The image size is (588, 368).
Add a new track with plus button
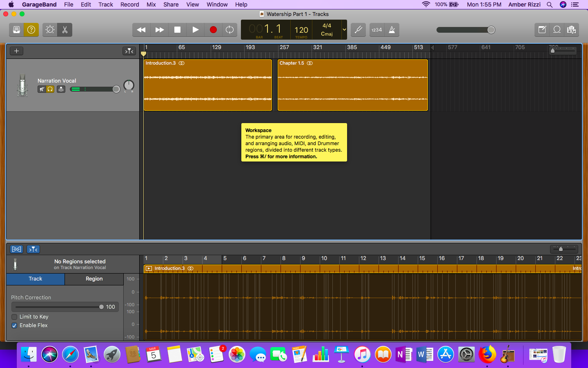tap(16, 51)
